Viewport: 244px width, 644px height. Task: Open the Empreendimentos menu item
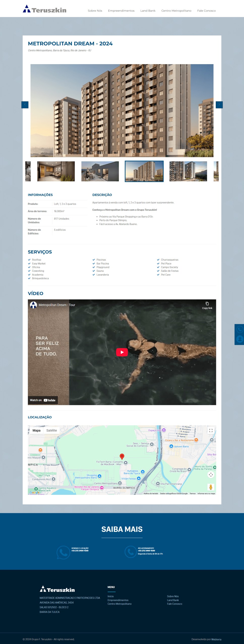pos(121,11)
